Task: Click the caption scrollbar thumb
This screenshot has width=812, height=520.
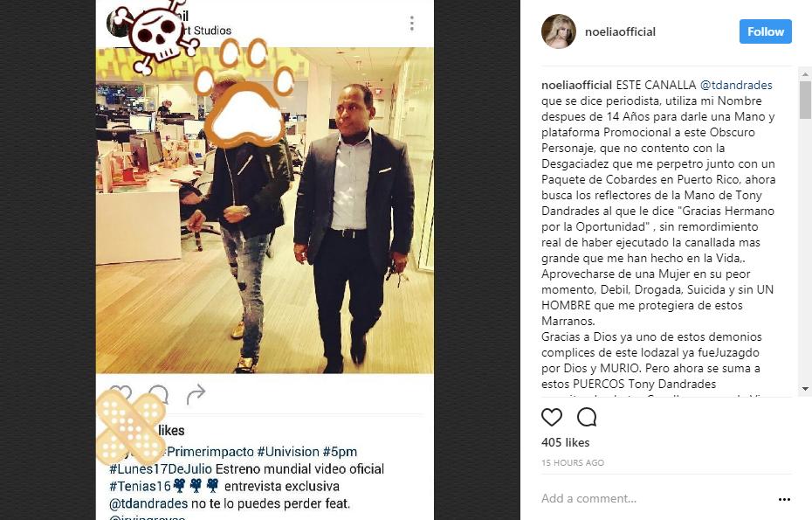Action: (805, 100)
